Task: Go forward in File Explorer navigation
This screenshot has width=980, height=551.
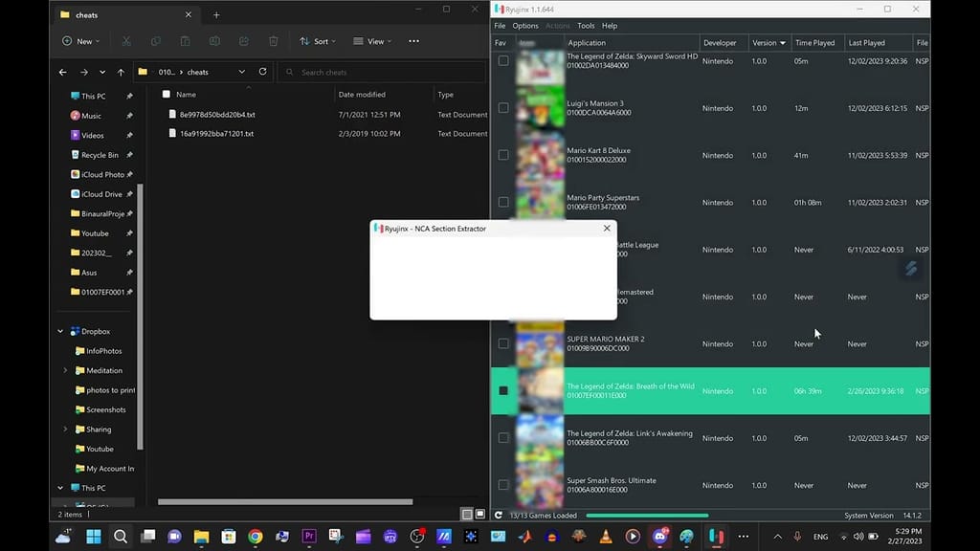Action: point(84,72)
